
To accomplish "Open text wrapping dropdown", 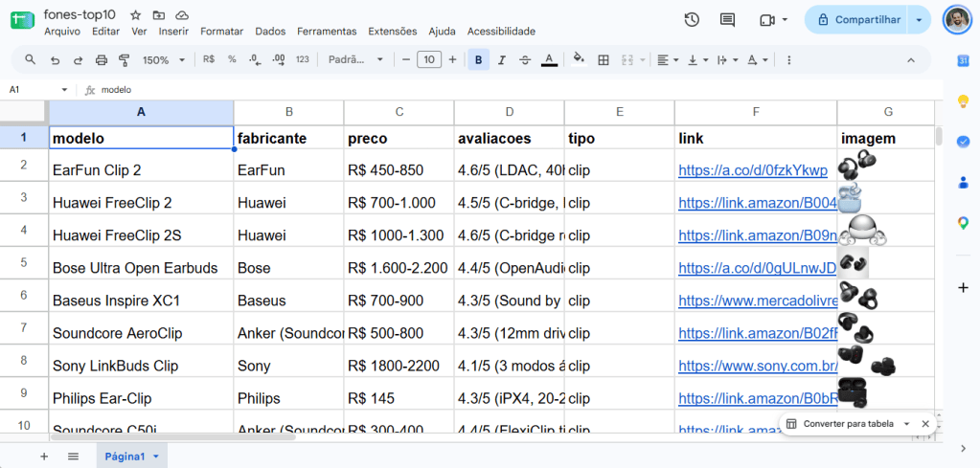I will coord(727,60).
